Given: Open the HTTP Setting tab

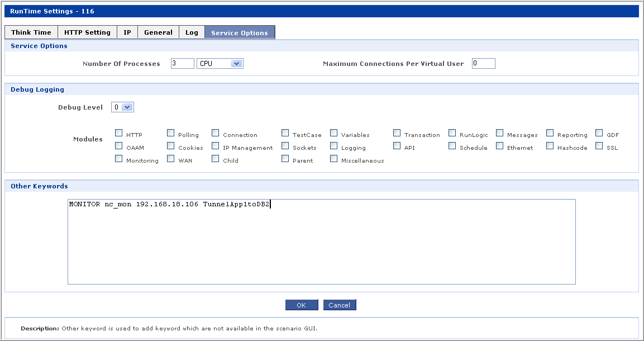Looking at the screenshot, I should 87,32.
